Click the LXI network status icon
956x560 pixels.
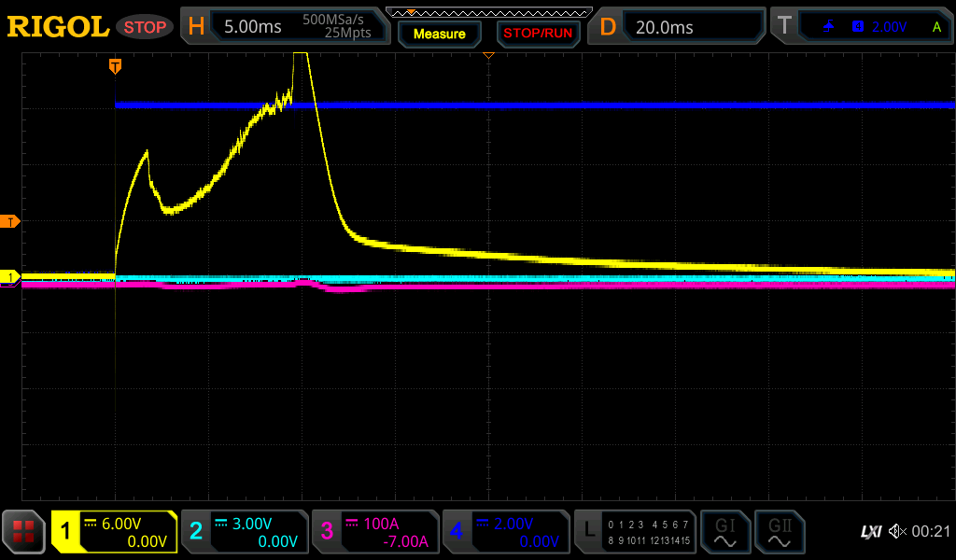870,532
